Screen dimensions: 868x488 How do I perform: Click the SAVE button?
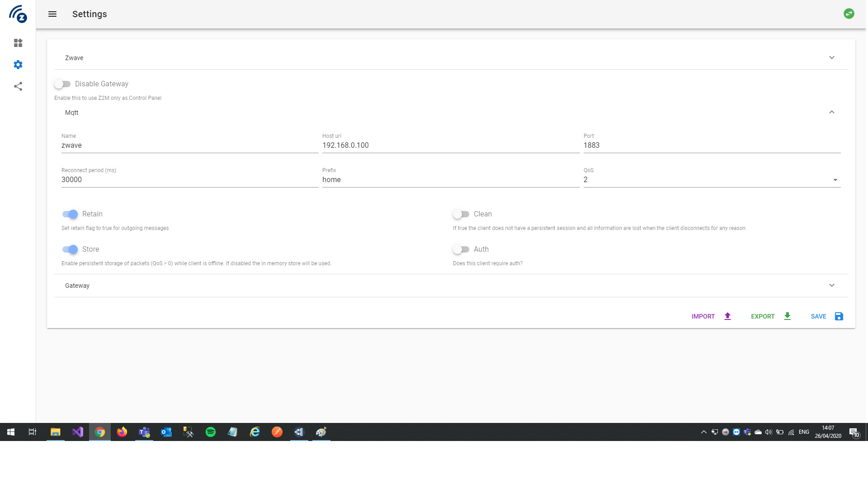[818, 316]
